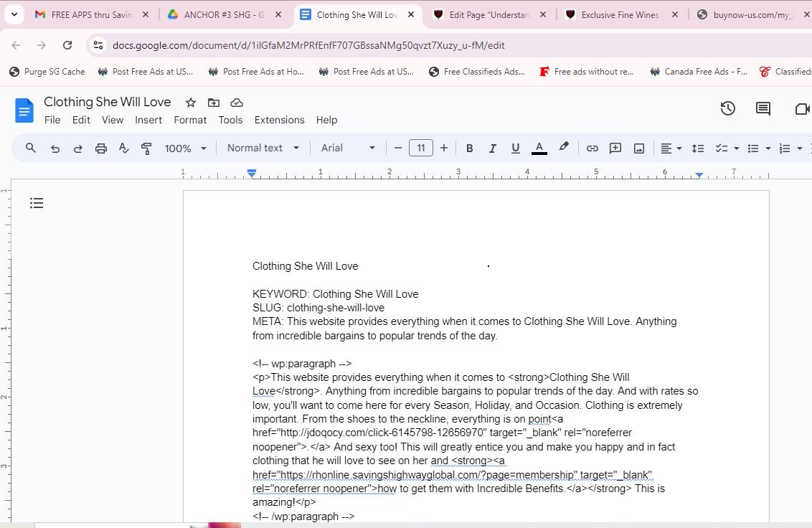This screenshot has width=812, height=528.
Task: Open the Format menu
Action: point(190,120)
